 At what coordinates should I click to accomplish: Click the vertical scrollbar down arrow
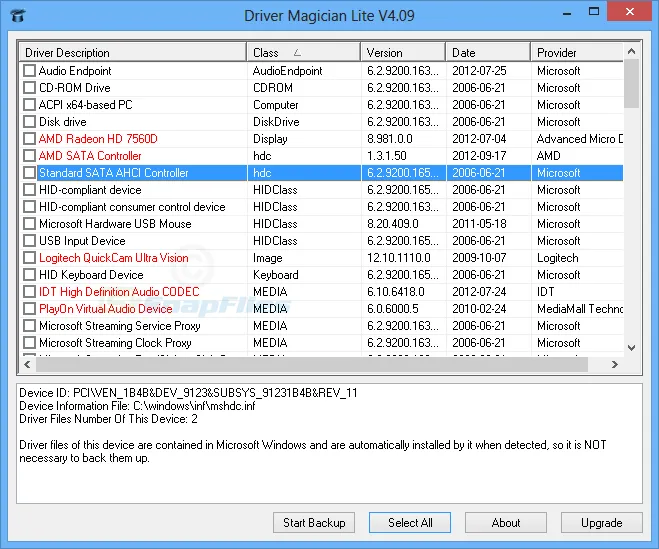click(x=631, y=348)
